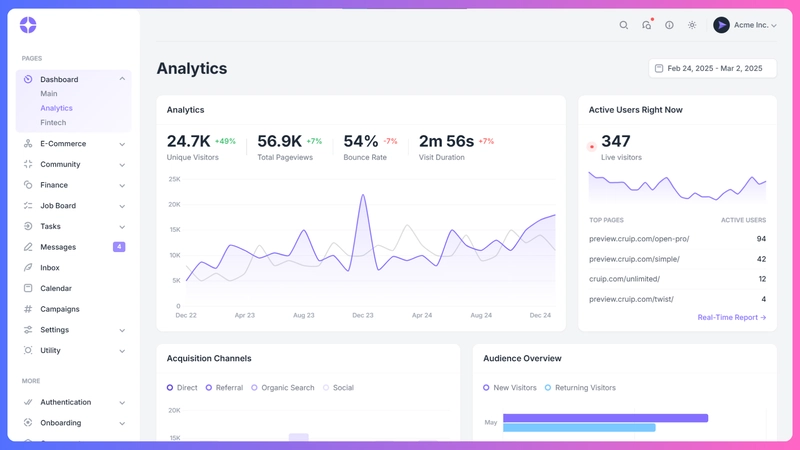
Task: Click the Calendar icon in sidebar
Action: [x=28, y=288]
